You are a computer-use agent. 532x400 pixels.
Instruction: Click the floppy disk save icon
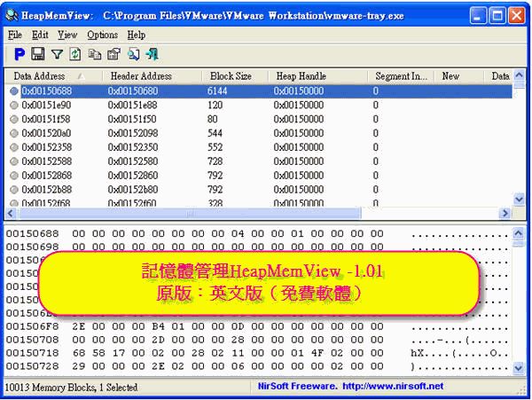point(39,54)
